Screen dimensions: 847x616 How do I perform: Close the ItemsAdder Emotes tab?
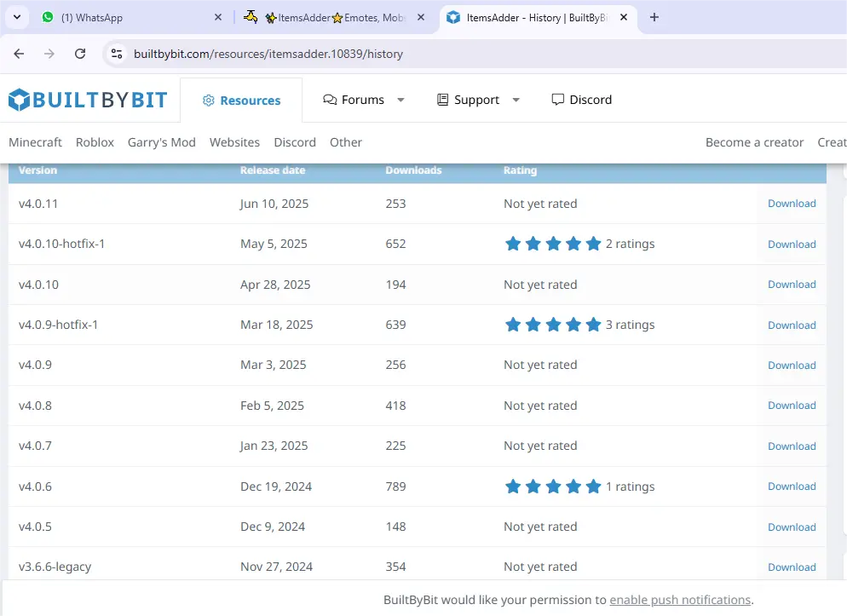click(x=421, y=17)
